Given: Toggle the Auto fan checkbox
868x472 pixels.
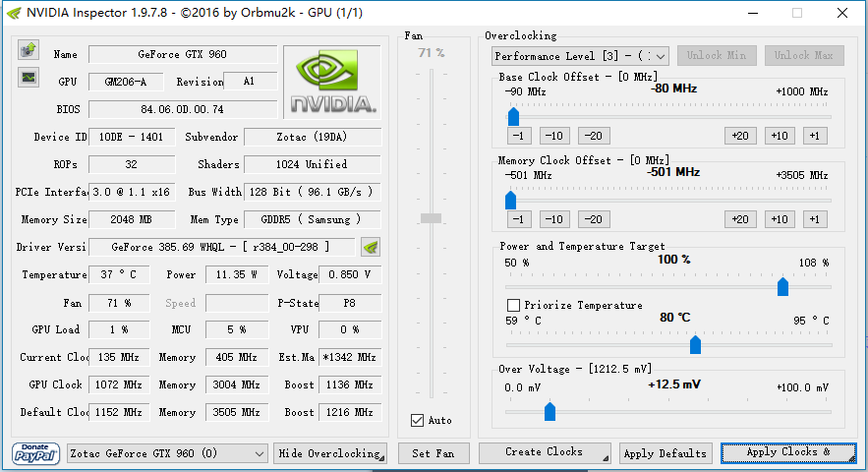Looking at the screenshot, I should [x=418, y=420].
